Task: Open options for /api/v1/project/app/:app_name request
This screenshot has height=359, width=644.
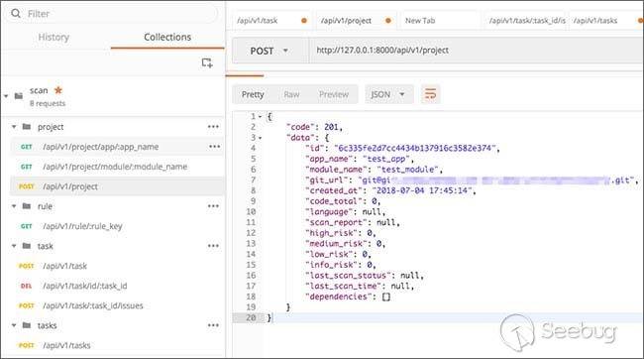Action: 214,147
